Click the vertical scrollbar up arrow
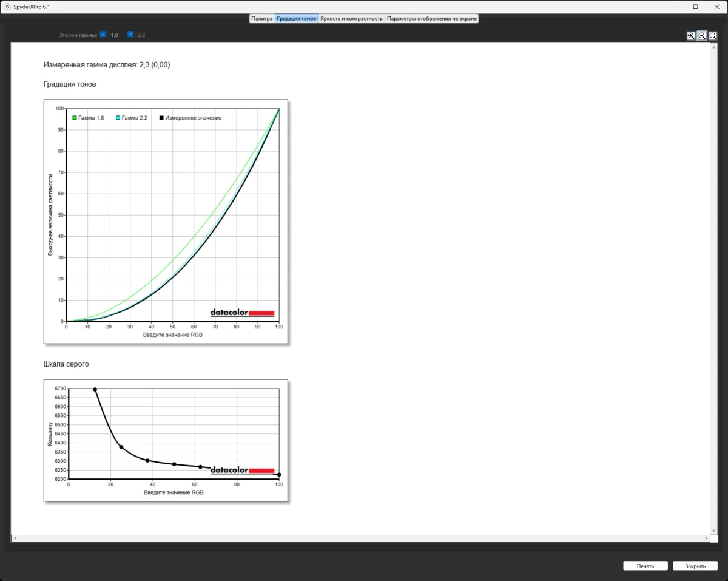728x581 pixels. tap(713, 46)
